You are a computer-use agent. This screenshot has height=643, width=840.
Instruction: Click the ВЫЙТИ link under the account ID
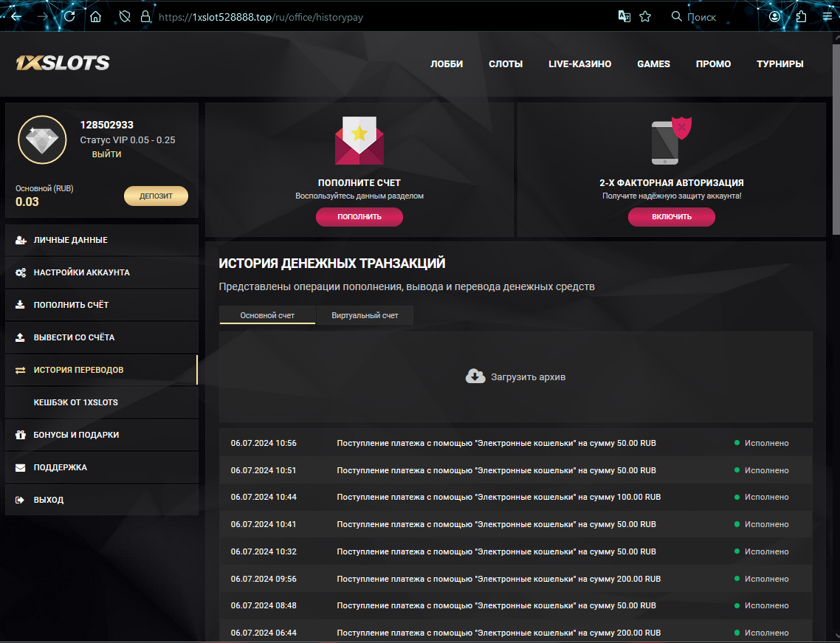click(106, 154)
